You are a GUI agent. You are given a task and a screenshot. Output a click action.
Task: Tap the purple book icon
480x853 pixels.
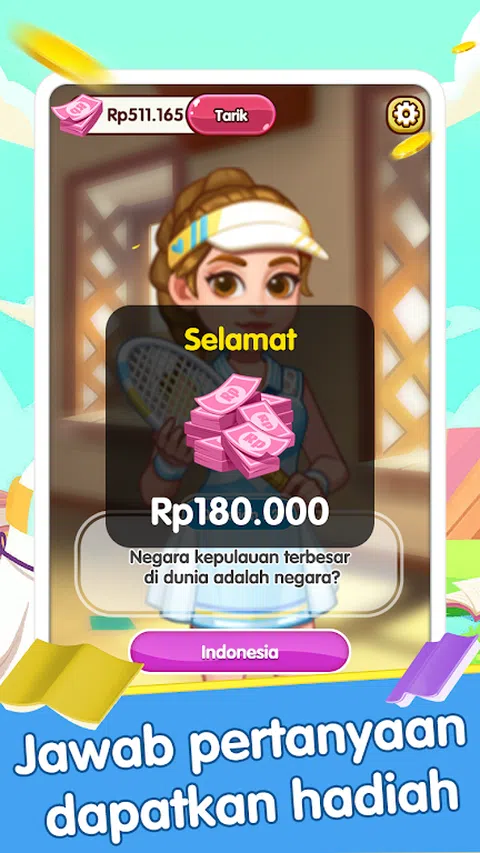(435, 669)
